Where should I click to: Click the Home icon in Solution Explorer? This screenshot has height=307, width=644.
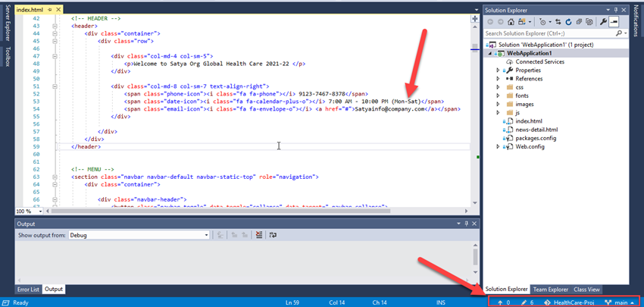point(511,21)
